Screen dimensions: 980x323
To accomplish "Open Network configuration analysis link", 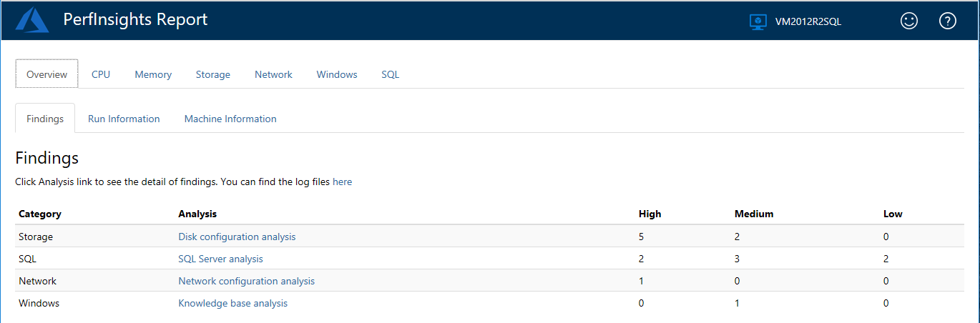I will click(246, 281).
